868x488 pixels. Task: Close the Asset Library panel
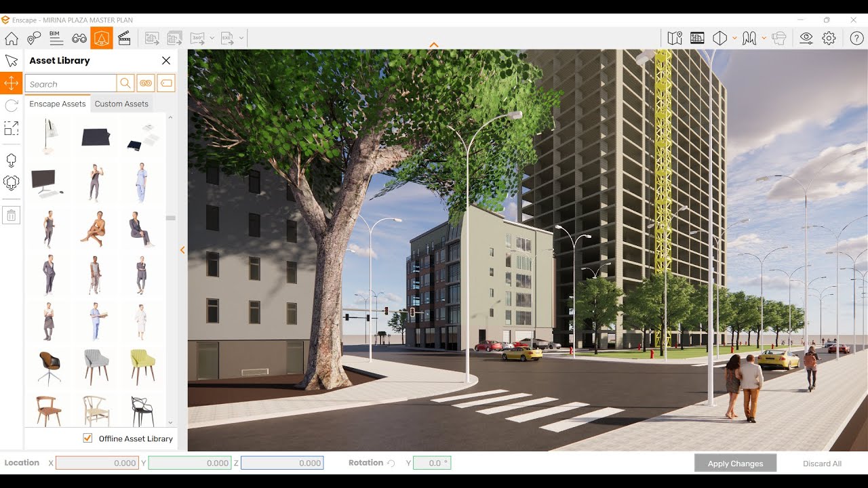click(x=166, y=60)
